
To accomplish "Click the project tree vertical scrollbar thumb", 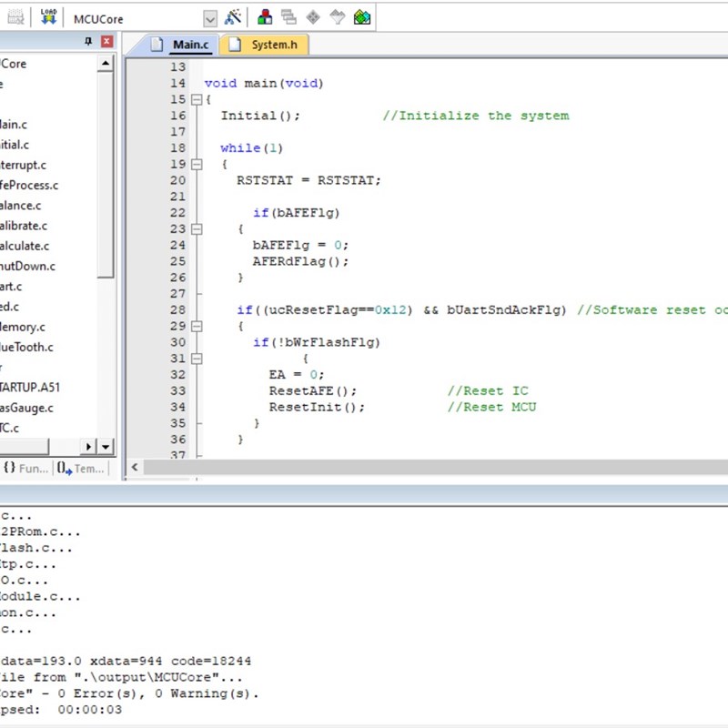I will point(106,175).
